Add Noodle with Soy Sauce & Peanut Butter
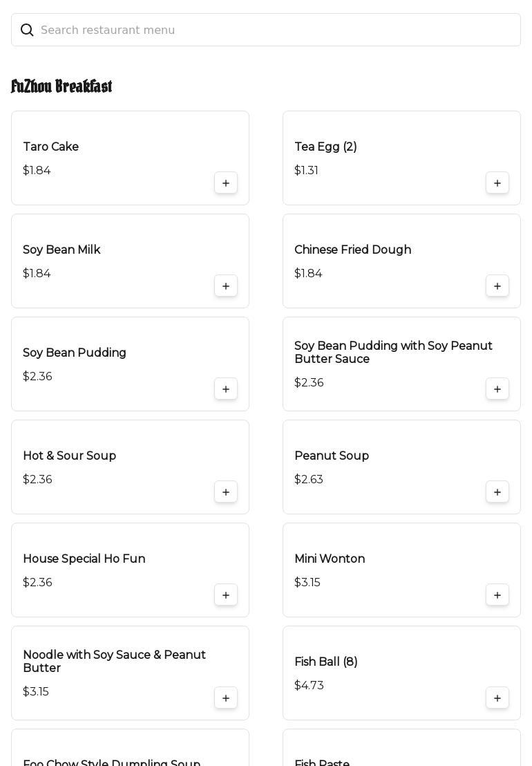Image resolution: width=532 pixels, height=766 pixels. [x=226, y=698]
